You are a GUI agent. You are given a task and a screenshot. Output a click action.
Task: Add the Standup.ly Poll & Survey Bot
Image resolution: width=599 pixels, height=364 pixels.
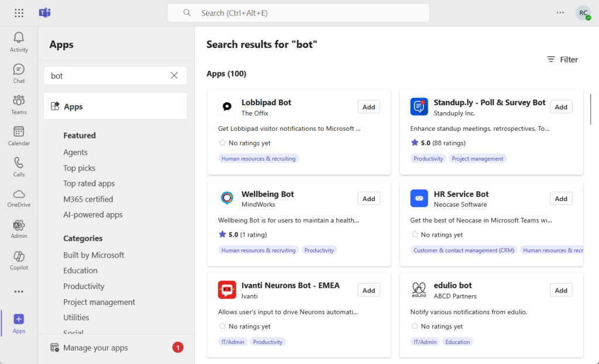click(561, 107)
